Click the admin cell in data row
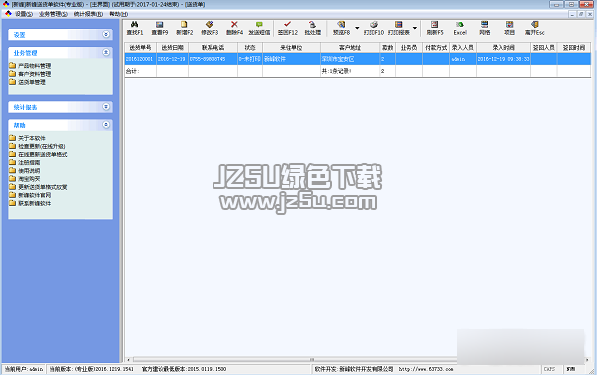The image size is (597, 375). pyautogui.click(x=463, y=59)
